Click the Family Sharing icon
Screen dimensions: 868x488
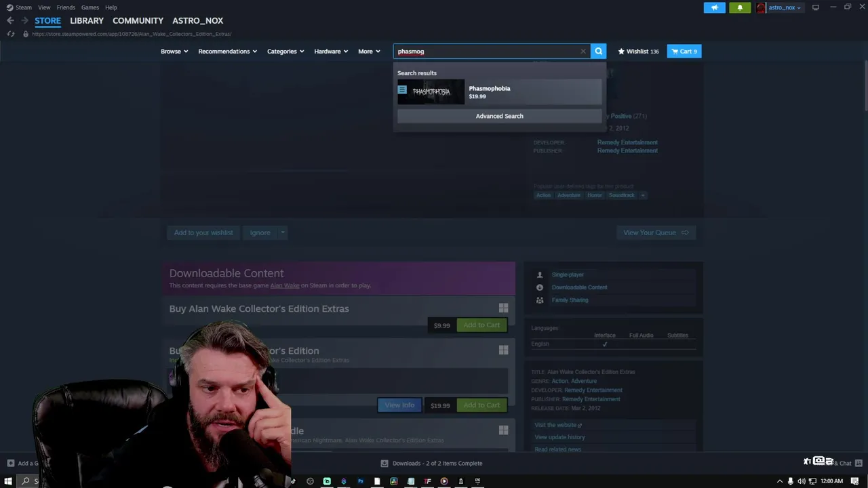pyautogui.click(x=540, y=300)
